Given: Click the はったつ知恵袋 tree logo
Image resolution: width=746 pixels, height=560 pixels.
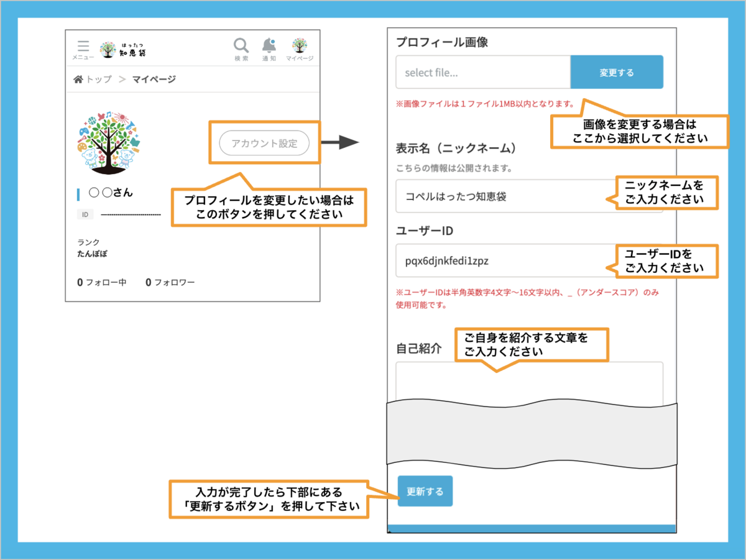Looking at the screenshot, I should tap(124, 49).
